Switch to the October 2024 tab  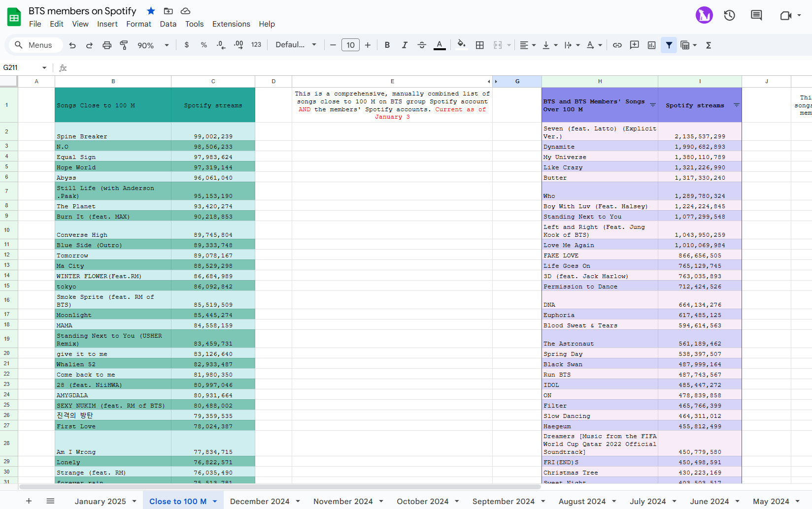423,501
